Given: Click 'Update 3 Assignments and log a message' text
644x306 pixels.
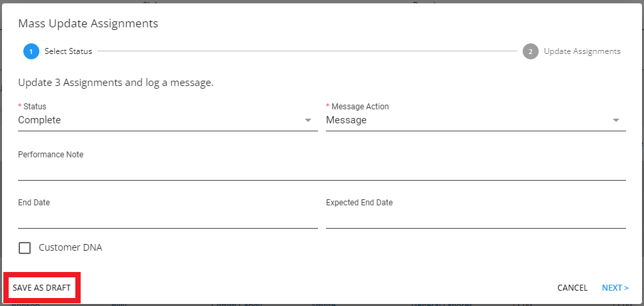Looking at the screenshot, I should [115, 83].
